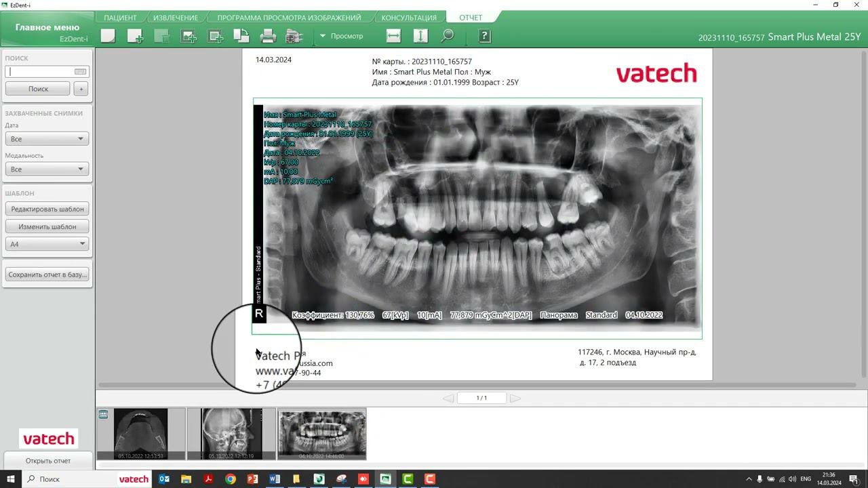Viewport: 868px width, 488px height.
Task: Click the add image icon
Action: pyautogui.click(x=189, y=36)
